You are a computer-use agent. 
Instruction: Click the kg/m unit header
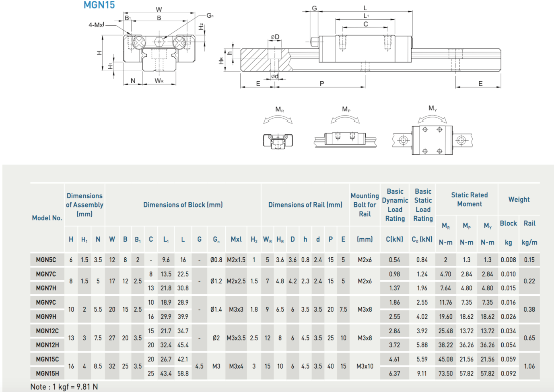coord(529,242)
